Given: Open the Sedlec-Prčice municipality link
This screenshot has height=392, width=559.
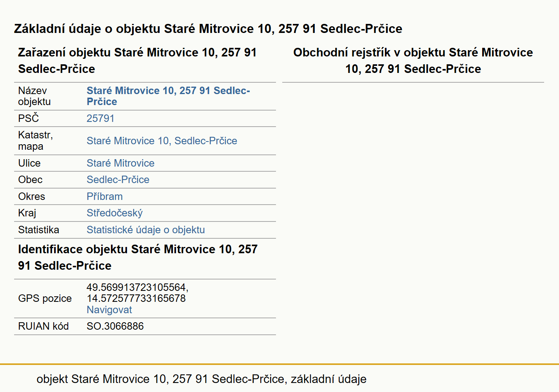Looking at the screenshot, I should coord(118,180).
